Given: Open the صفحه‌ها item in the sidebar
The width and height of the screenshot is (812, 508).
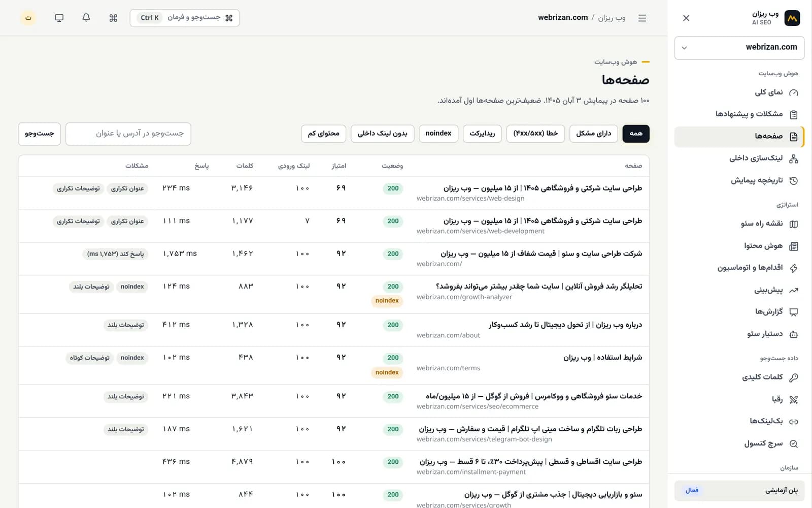Looking at the screenshot, I should [739, 136].
